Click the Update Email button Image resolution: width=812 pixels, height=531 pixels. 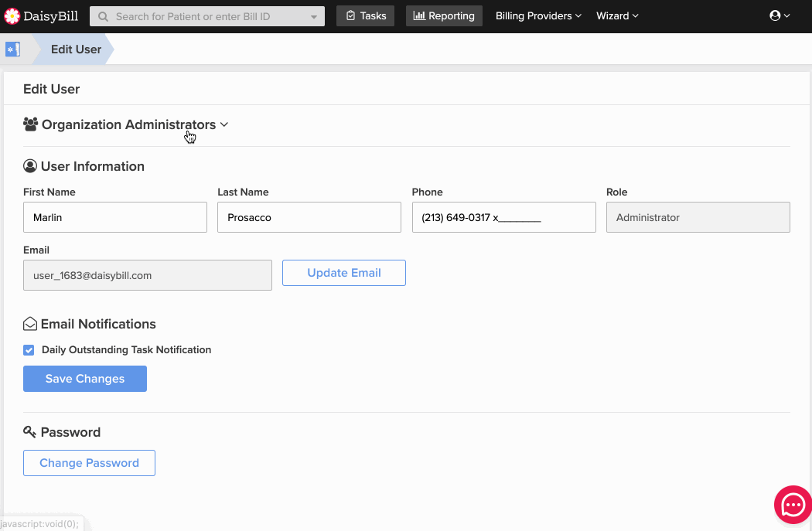[x=344, y=273]
